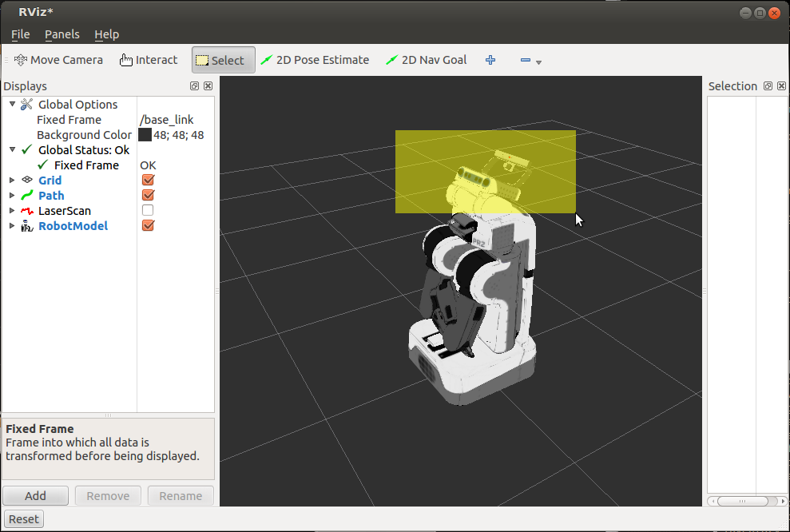Click the Background Color swatch

pyautogui.click(x=145, y=135)
